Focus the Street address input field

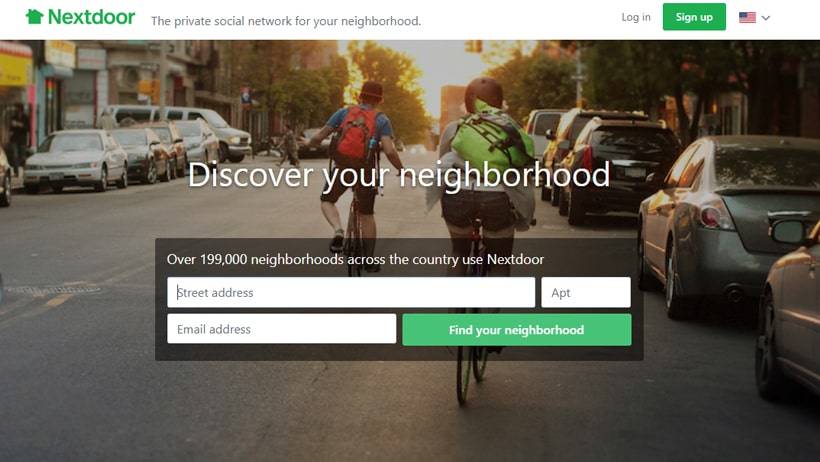[351, 292]
